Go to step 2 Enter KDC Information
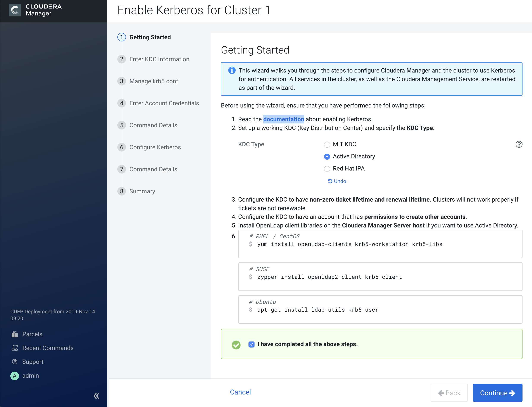Viewport: 532px width, 407px height. pyautogui.click(x=159, y=59)
